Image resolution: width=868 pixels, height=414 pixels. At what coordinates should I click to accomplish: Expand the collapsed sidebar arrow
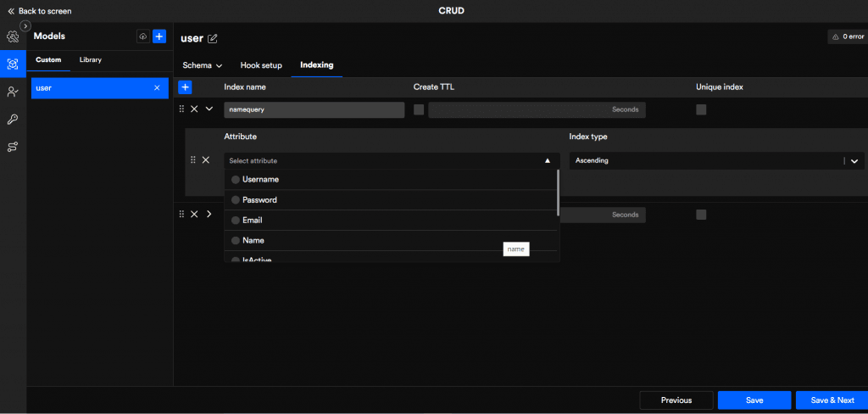coord(25,26)
